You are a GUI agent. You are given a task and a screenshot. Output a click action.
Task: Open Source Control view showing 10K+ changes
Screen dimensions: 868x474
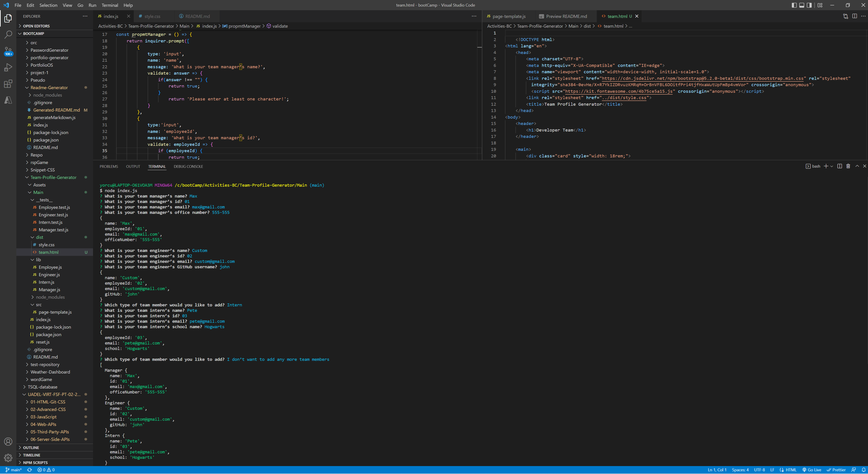(x=8, y=51)
